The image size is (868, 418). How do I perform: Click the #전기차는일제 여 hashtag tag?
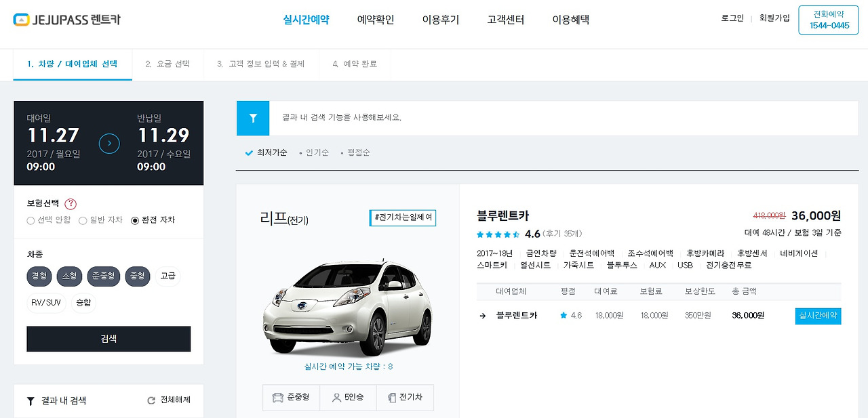click(402, 218)
